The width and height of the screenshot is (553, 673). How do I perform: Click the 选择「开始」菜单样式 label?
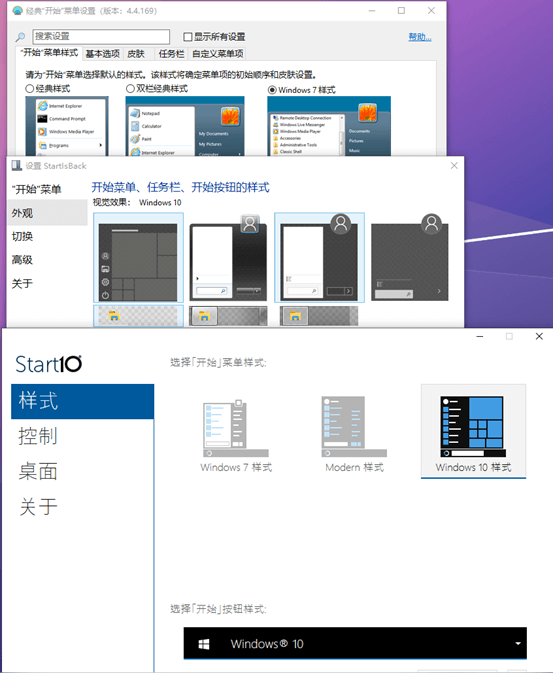pyautogui.click(x=218, y=363)
